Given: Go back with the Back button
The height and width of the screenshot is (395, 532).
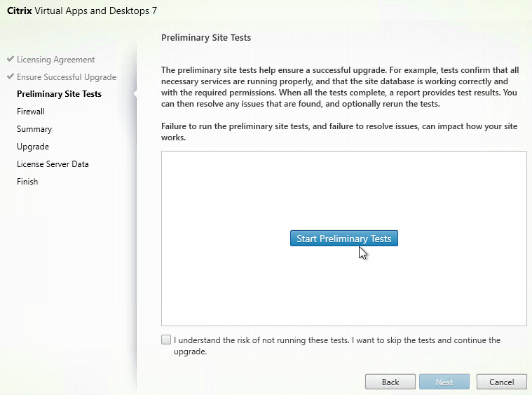Looking at the screenshot, I should point(390,382).
